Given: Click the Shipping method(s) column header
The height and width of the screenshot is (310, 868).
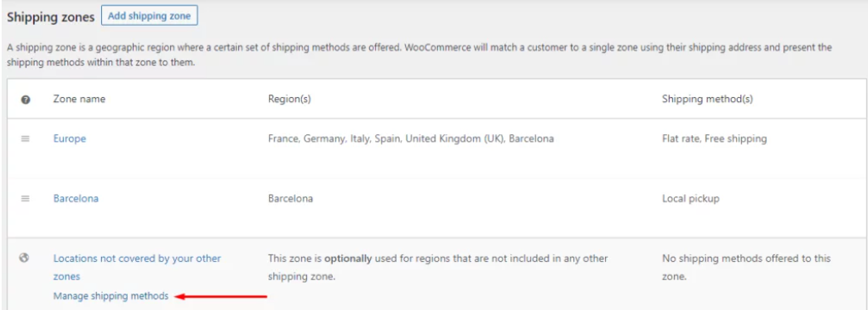Looking at the screenshot, I should click(x=708, y=99).
